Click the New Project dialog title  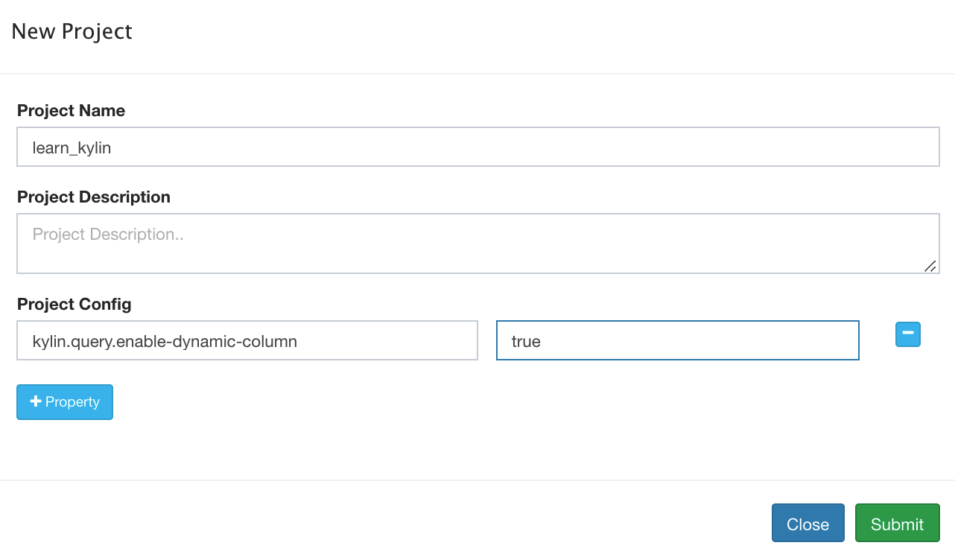click(x=72, y=32)
